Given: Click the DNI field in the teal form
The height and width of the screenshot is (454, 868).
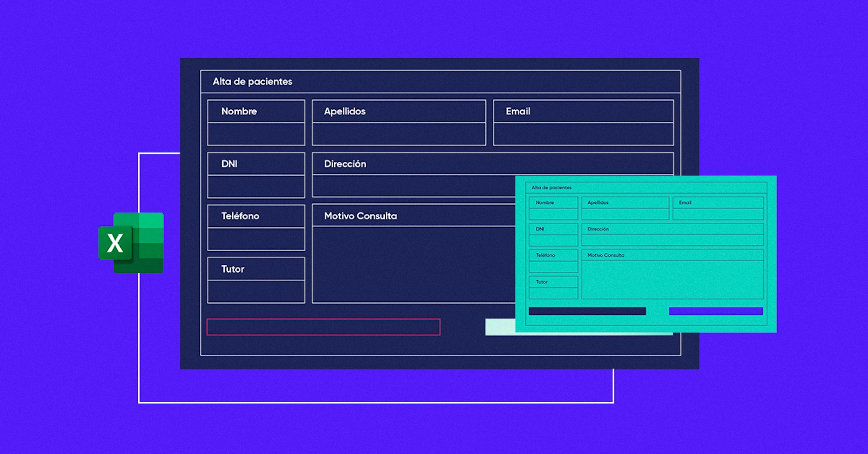Looking at the screenshot, I should (x=553, y=240).
